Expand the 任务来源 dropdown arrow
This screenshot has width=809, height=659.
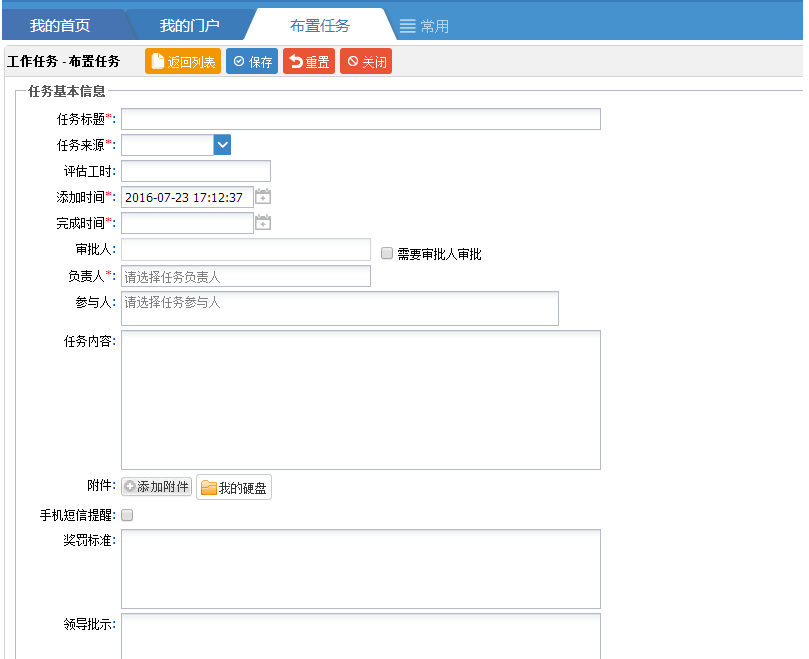[x=222, y=145]
